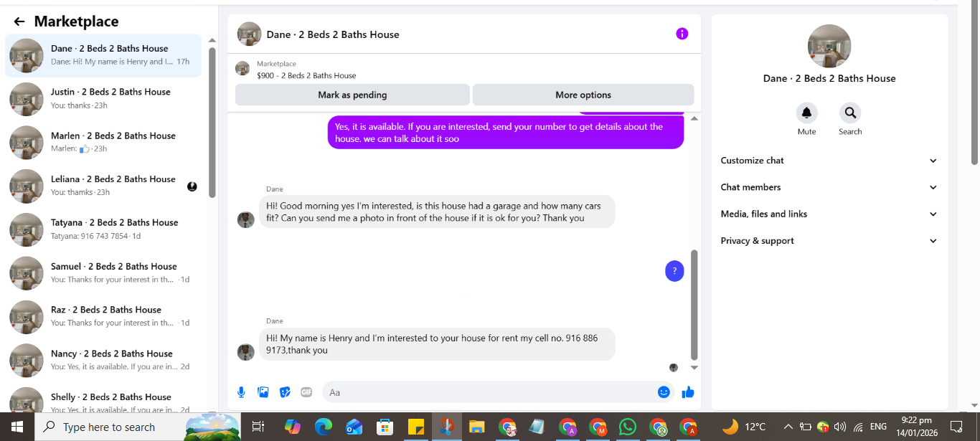Select Tatyana's conversation in the list
980x441 pixels.
(103, 229)
